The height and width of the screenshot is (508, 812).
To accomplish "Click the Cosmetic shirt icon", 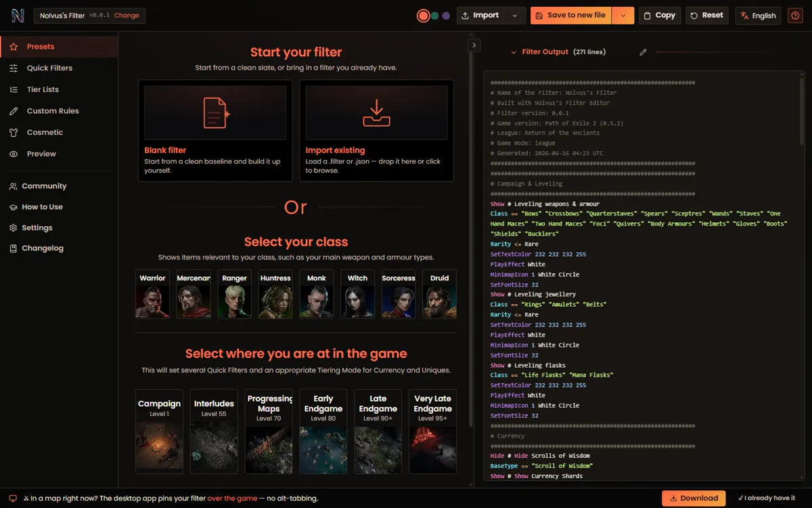I will pyautogui.click(x=14, y=133).
